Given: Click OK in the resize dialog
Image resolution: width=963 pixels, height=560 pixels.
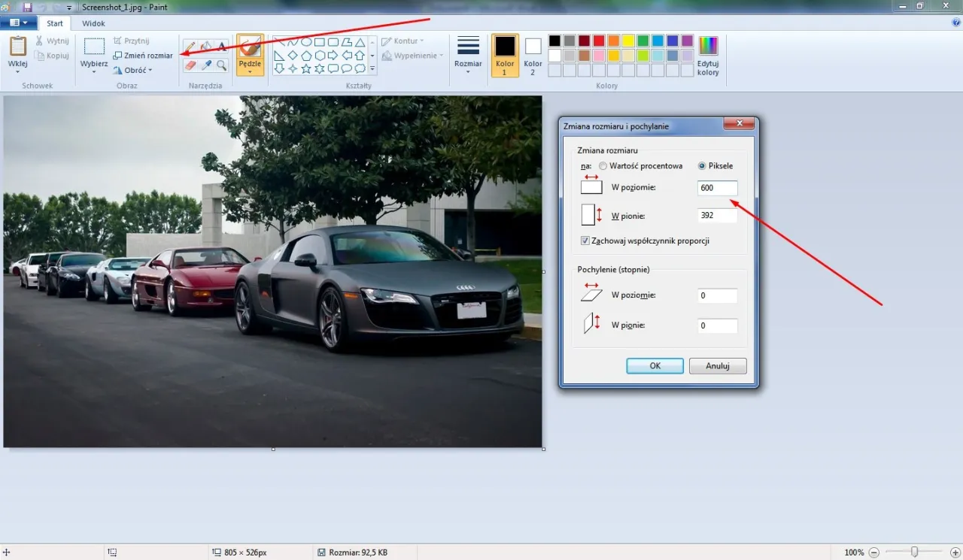Looking at the screenshot, I should (655, 366).
